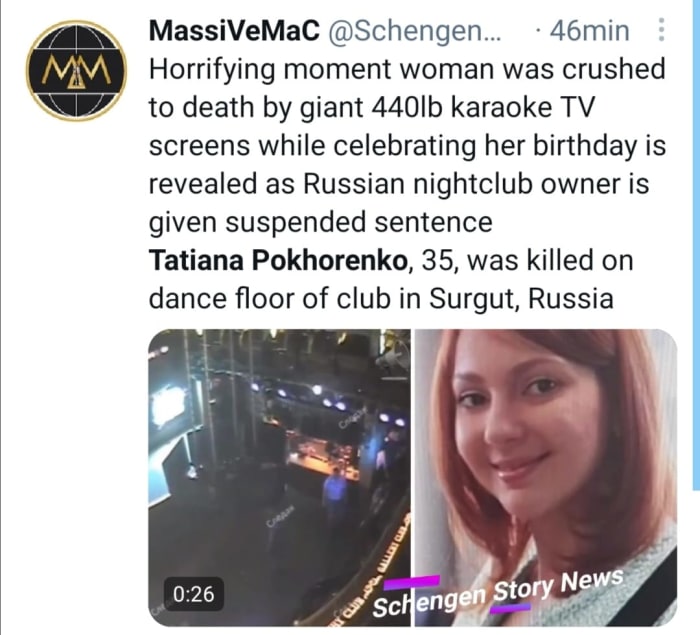The image size is (700, 635).
Task: Click the Schengen Story News watermark
Action: tap(498, 593)
